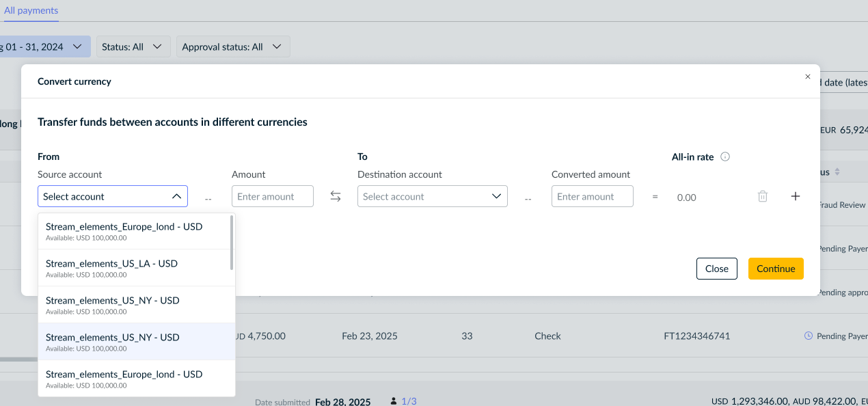The height and width of the screenshot is (406, 868).
Task: Delete the conversion row with trash icon
Action: point(763,196)
